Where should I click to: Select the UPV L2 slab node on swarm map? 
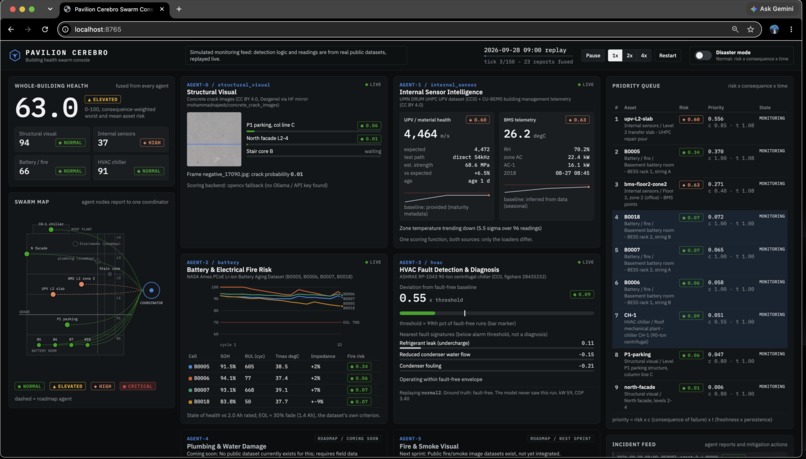(x=53, y=295)
